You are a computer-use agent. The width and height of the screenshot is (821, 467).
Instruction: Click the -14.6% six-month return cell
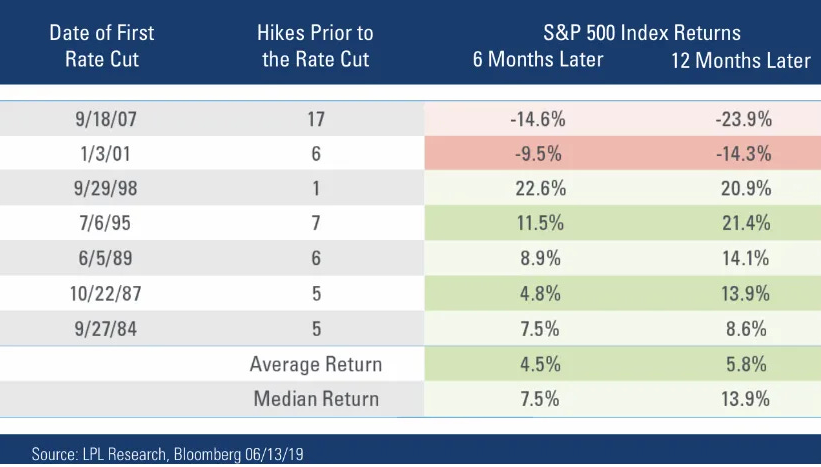pyautogui.click(x=538, y=119)
